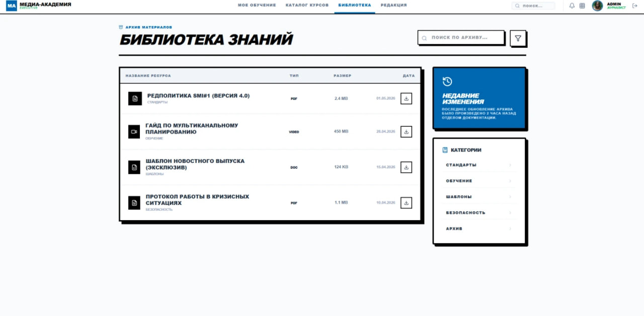
Task: Click the Тип column header
Action: [294, 76]
